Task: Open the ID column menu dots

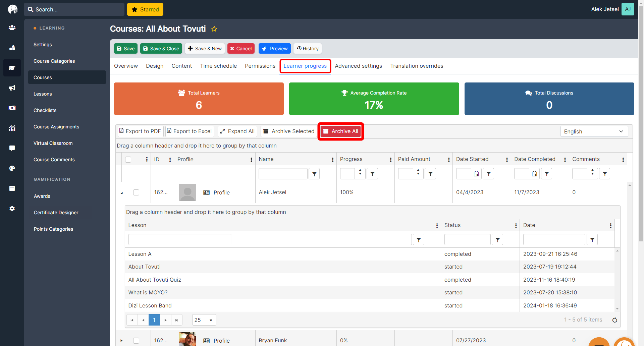Action: [x=170, y=160]
